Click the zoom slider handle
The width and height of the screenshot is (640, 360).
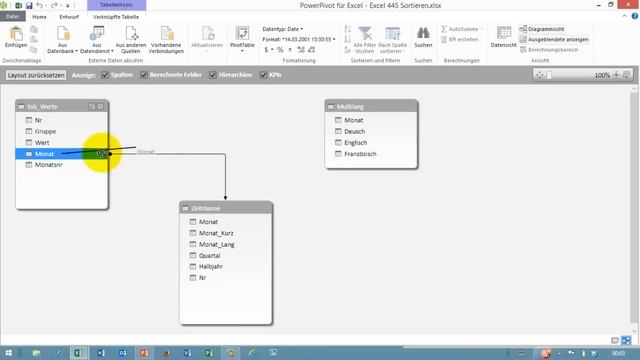click(x=549, y=75)
